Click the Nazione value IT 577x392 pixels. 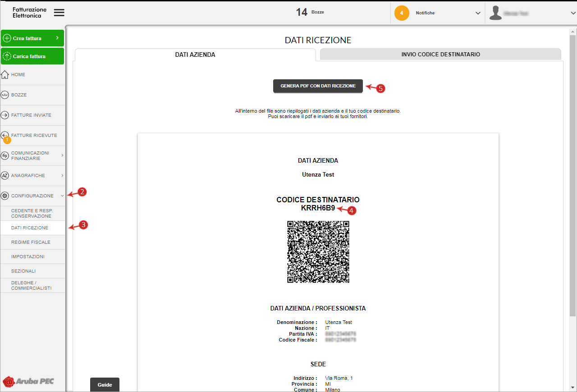point(327,328)
